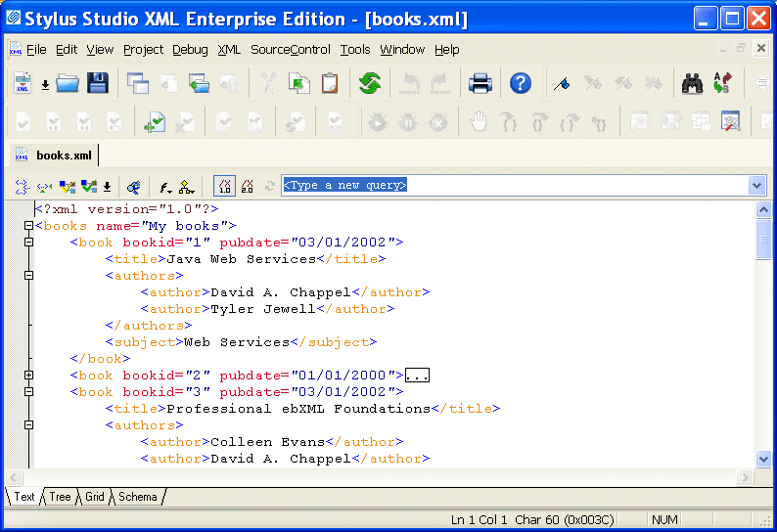Click the binoculars Find icon
Image resolution: width=777 pixels, height=532 pixels.
(x=693, y=84)
